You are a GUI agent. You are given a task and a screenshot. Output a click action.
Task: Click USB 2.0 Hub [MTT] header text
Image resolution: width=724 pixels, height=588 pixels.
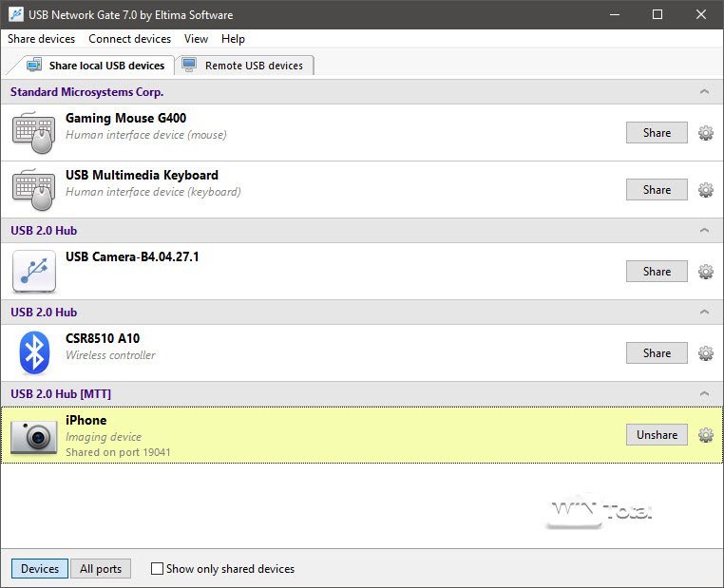61,393
